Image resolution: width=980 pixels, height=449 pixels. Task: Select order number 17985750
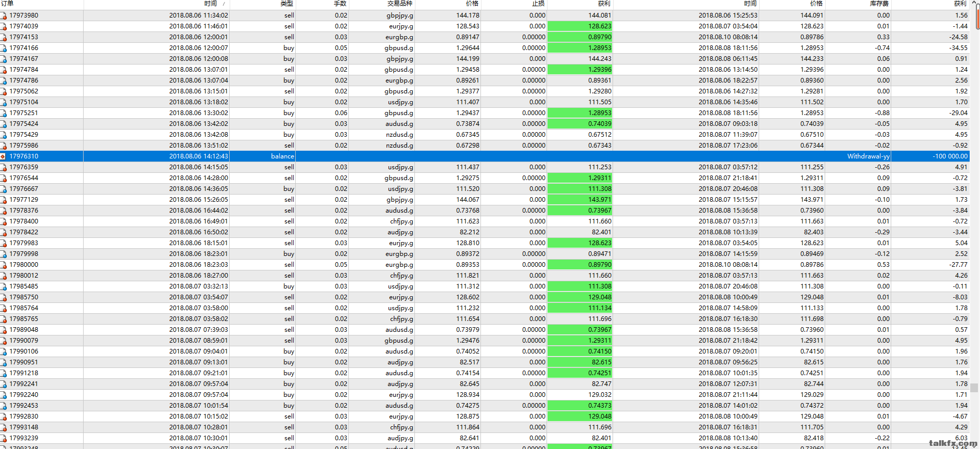24,297
